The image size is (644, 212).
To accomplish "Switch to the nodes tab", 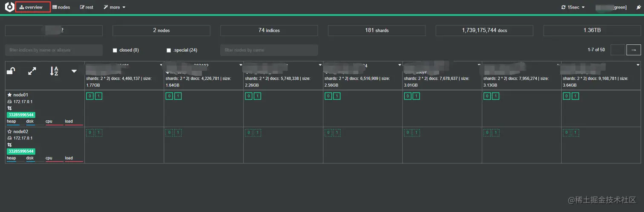I will [x=61, y=7].
